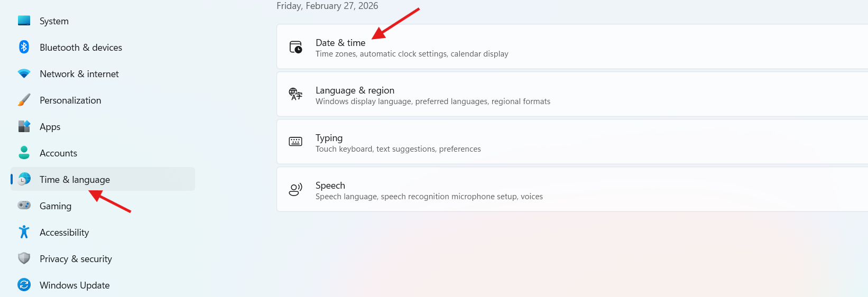Open Time & language sidebar section
The height and width of the screenshot is (297, 868).
75,180
